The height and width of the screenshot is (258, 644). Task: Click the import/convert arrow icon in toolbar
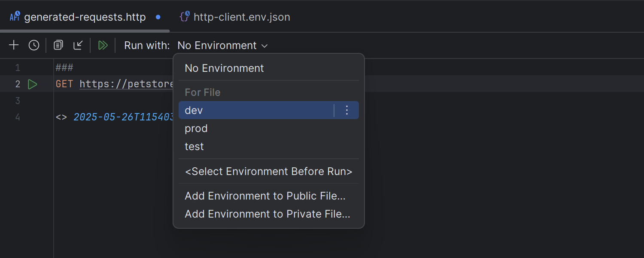(78, 45)
